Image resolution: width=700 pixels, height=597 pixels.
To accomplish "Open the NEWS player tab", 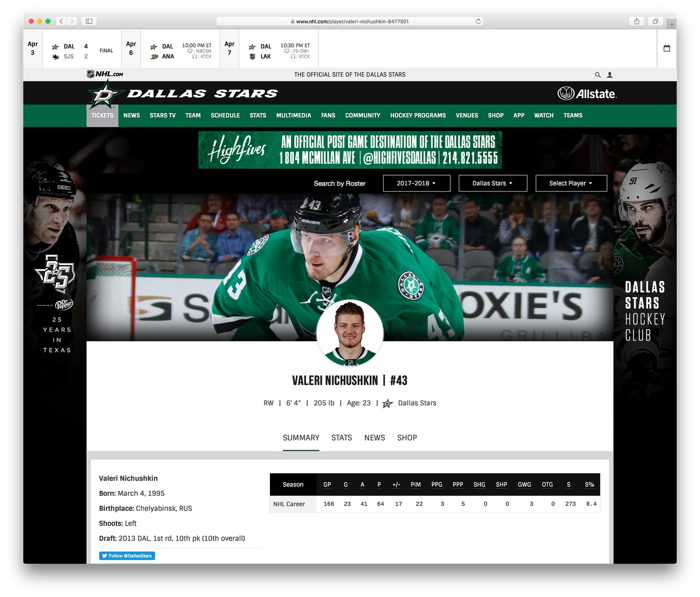I will (x=374, y=437).
